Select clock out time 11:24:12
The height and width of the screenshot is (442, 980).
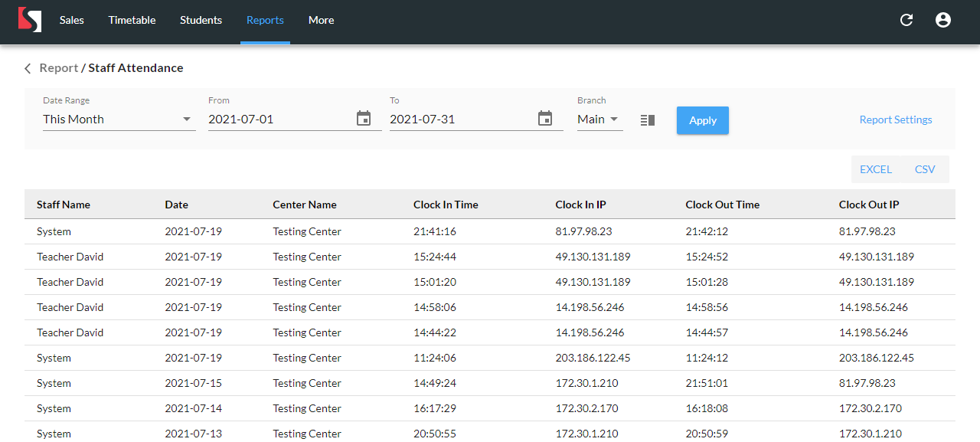[x=707, y=358]
